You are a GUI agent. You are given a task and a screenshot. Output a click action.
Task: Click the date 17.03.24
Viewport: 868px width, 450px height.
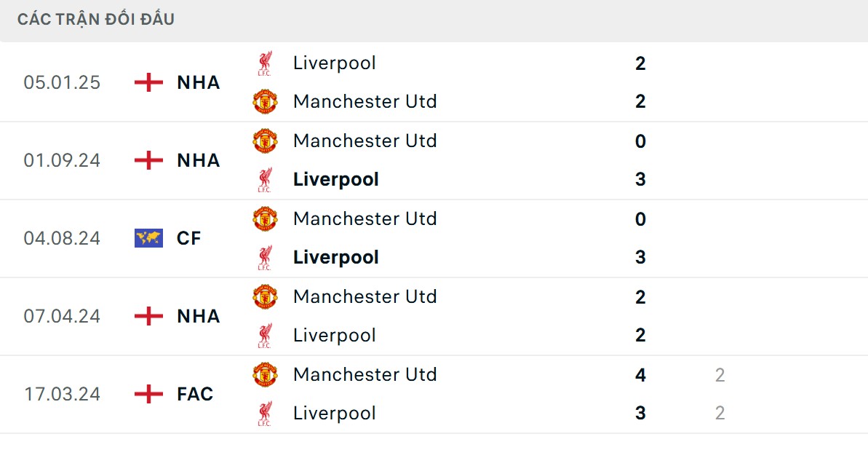[x=63, y=394]
